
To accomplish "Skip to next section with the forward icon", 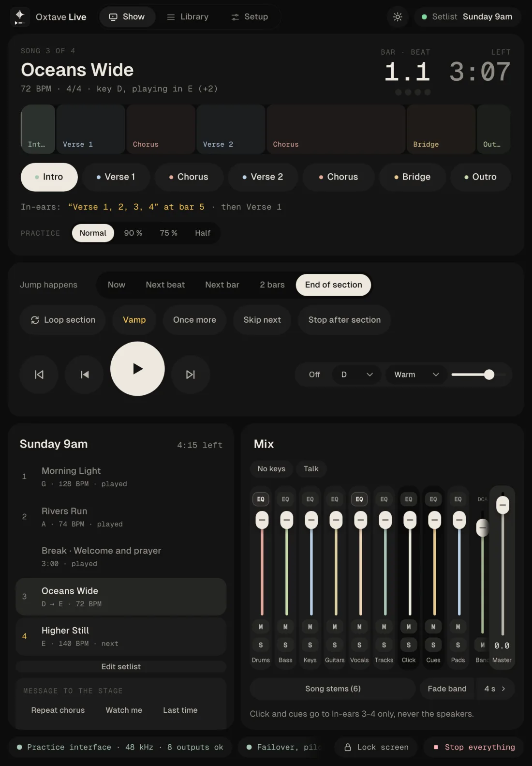I will click(191, 375).
